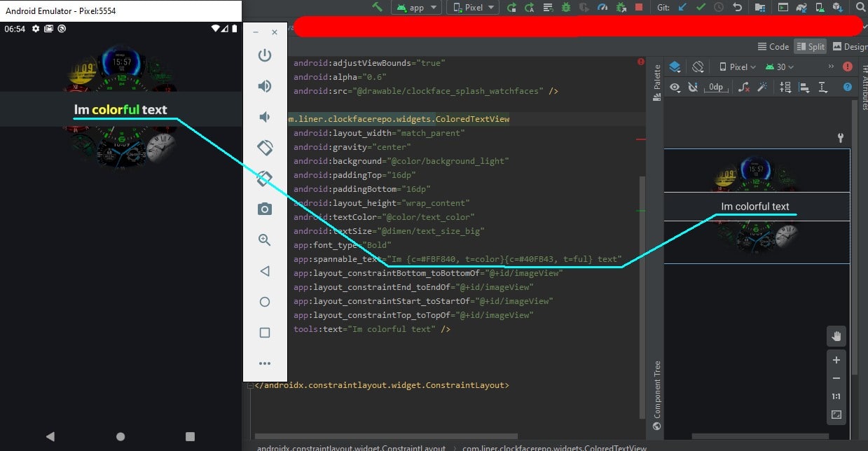
Task: Open the app run configuration dropdown
Action: [416, 8]
